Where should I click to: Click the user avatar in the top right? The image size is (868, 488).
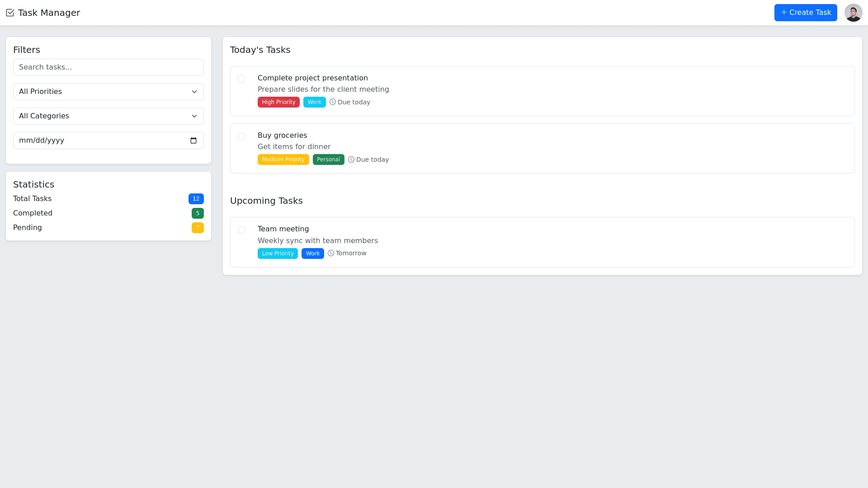[x=853, y=13]
